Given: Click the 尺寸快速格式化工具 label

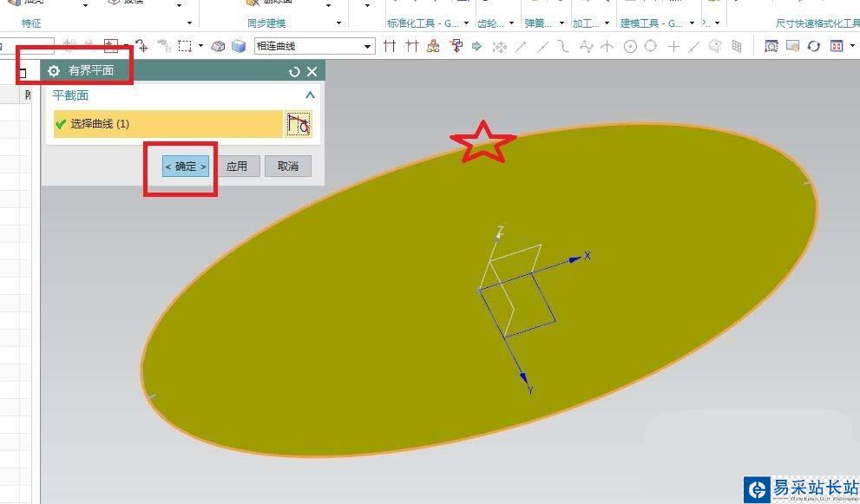Looking at the screenshot, I should tap(817, 23).
